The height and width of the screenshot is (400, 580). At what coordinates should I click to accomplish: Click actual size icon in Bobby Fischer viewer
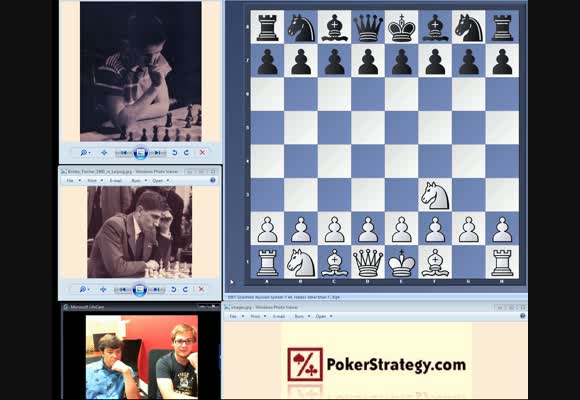point(103,289)
